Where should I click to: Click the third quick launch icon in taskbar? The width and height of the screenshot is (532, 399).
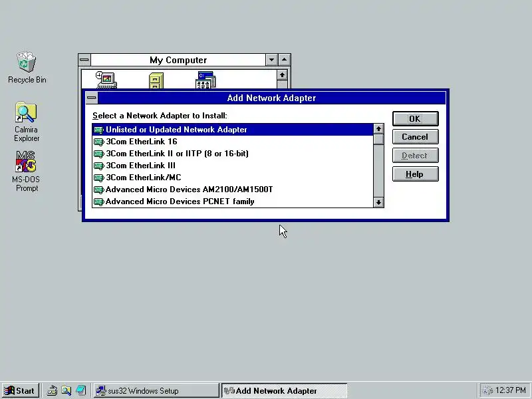pos(80,390)
